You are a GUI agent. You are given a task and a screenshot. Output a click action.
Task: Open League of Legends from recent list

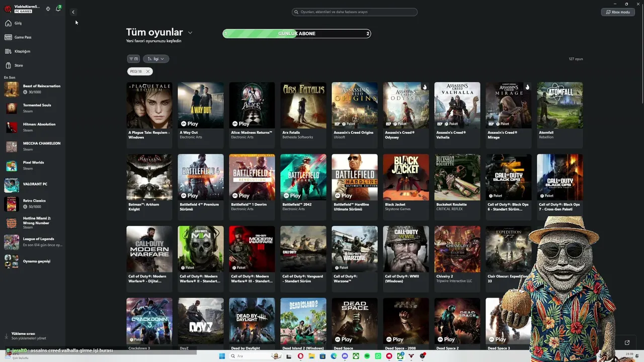pos(33,242)
